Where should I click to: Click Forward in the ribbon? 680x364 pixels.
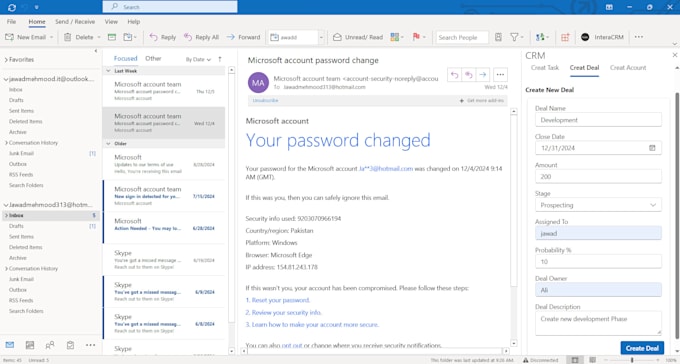243,37
